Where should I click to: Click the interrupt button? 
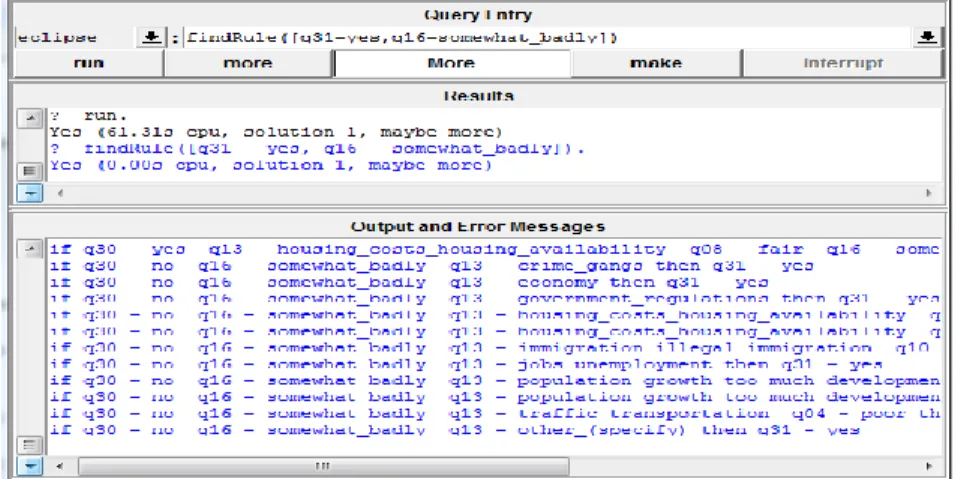click(x=843, y=64)
